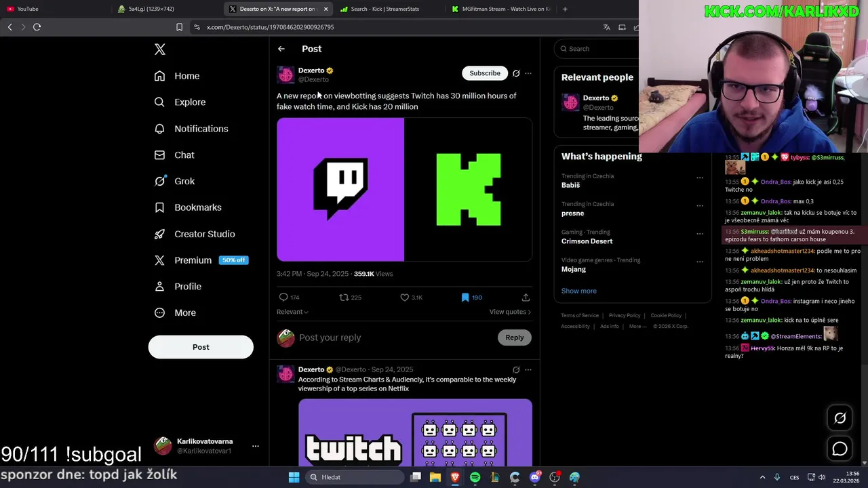Click Cookie Policy footer link

pos(666,316)
